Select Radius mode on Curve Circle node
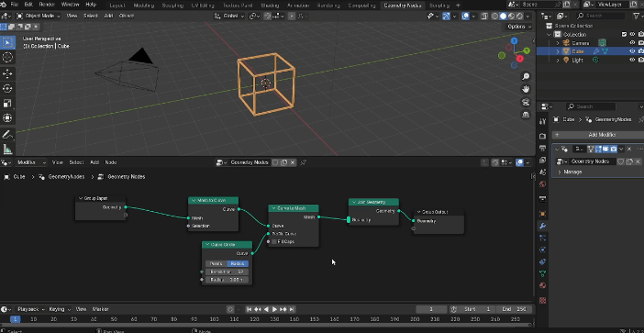 tap(238, 263)
